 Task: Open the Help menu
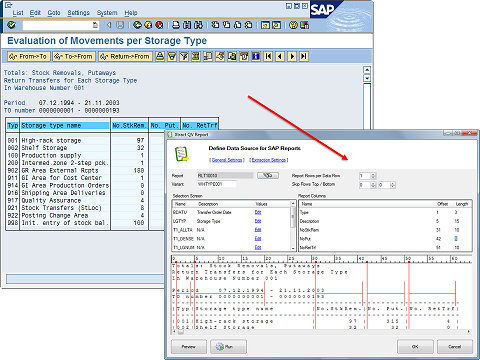pos(131,13)
